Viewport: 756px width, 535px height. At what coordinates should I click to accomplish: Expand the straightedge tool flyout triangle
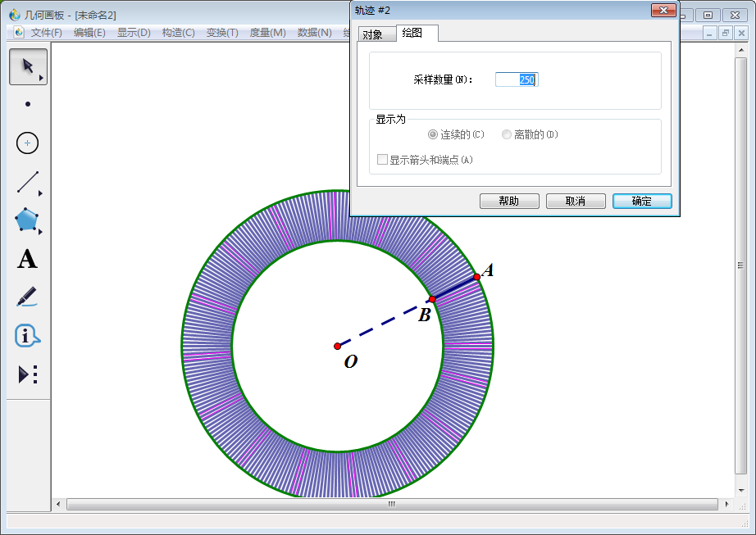click(40, 193)
